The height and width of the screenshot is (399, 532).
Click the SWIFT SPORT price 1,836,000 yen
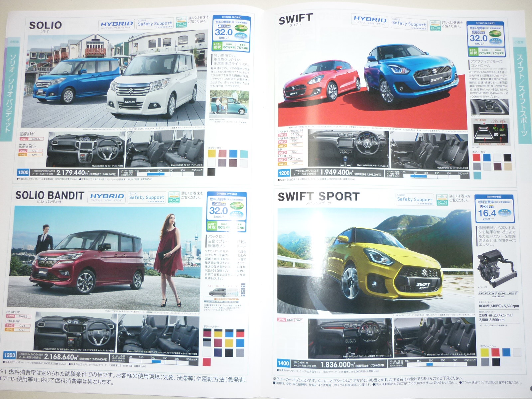pos(336,365)
